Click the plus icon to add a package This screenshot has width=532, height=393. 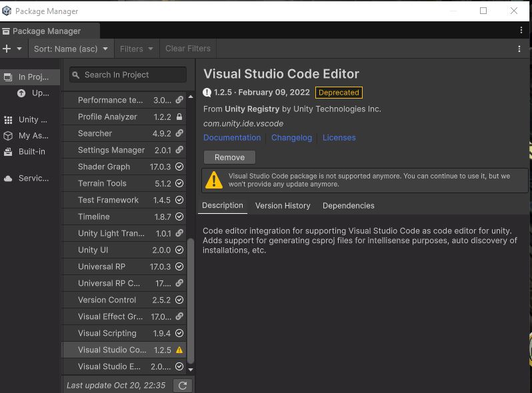(7, 49)
